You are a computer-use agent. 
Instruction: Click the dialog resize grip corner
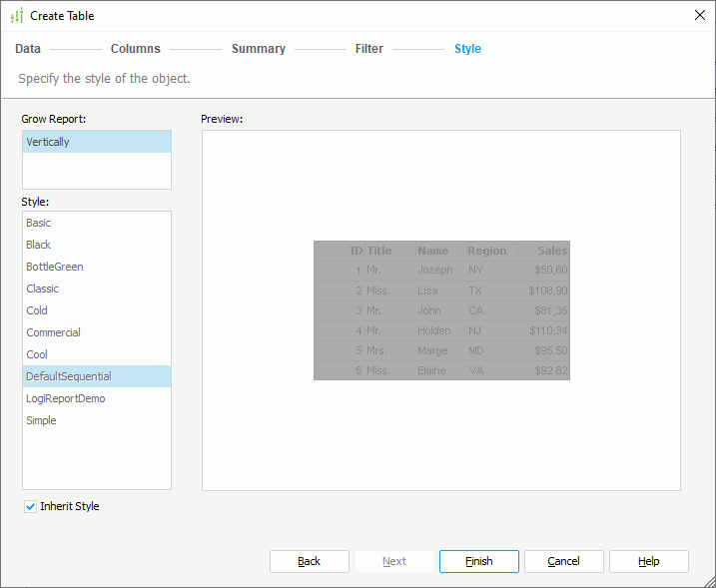[x=709, y=581]
